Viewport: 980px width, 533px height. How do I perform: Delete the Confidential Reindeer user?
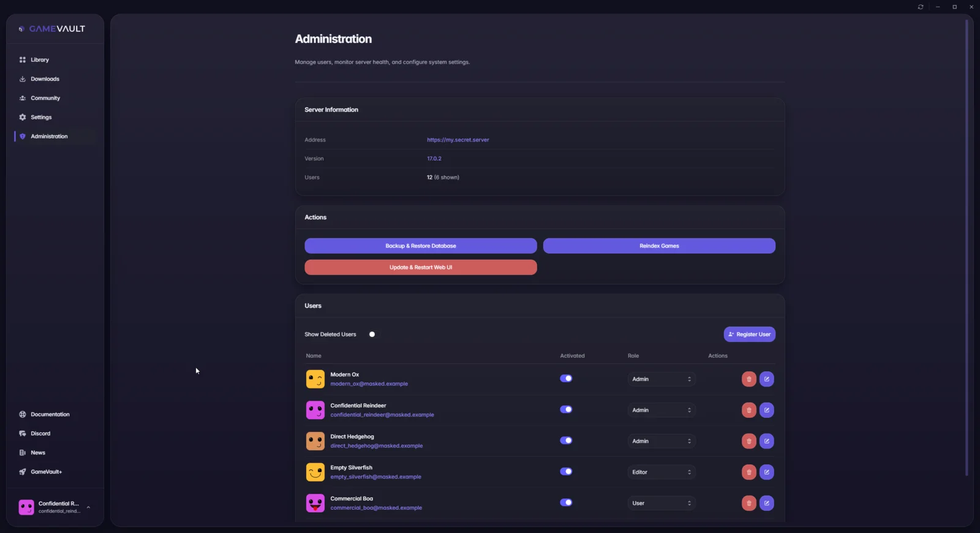click(748, 410)
